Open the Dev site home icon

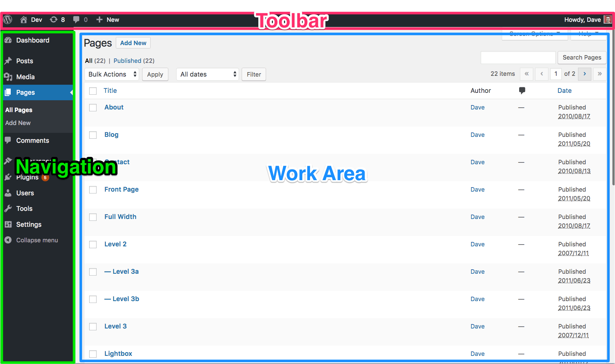click(x=24, y=20)
